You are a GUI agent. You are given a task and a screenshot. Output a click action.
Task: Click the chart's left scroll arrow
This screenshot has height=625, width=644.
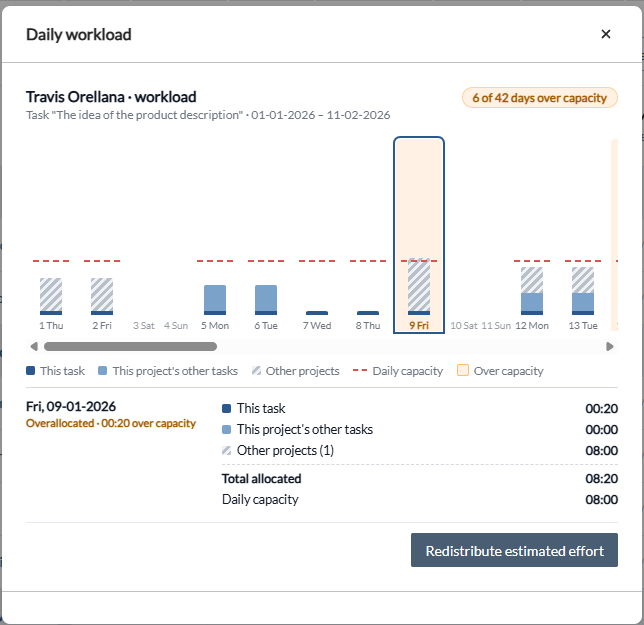(x=34, y=347)
